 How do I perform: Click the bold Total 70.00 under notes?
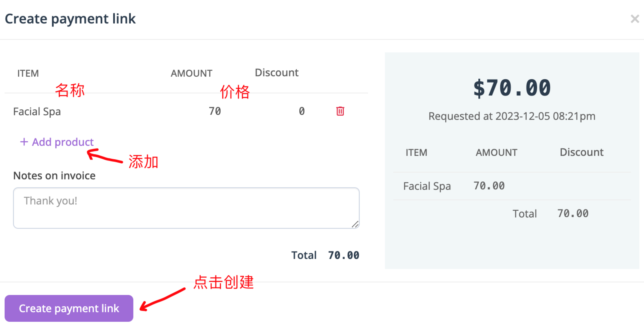325,255
